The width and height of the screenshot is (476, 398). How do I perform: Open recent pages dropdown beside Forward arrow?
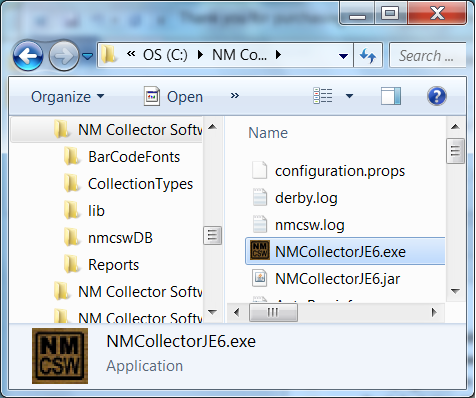(88, 56)
